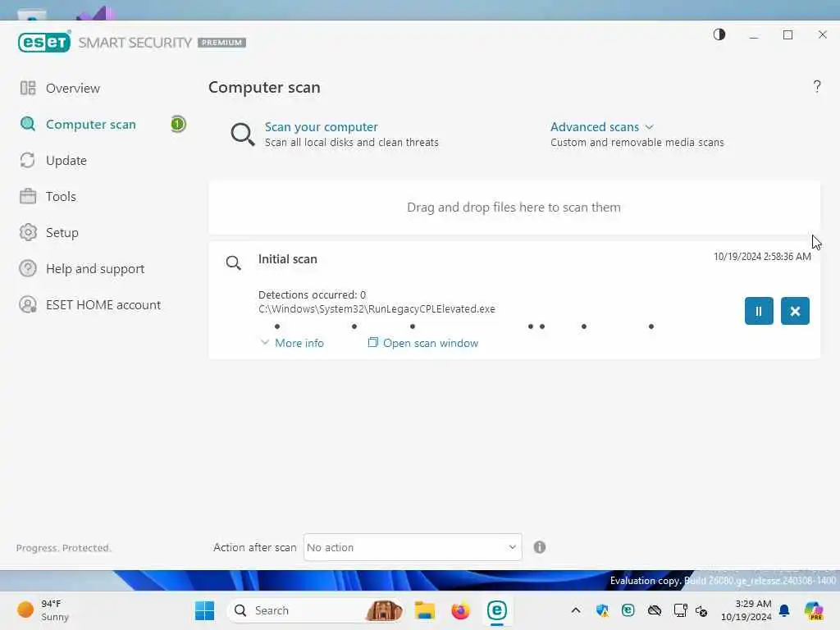Open the Overview section

tap(72, 88)
